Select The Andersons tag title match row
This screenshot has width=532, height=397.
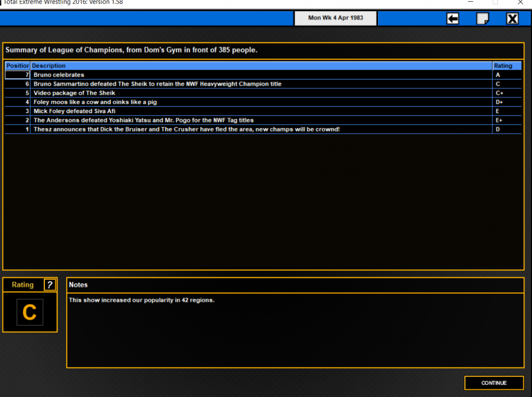263,120
